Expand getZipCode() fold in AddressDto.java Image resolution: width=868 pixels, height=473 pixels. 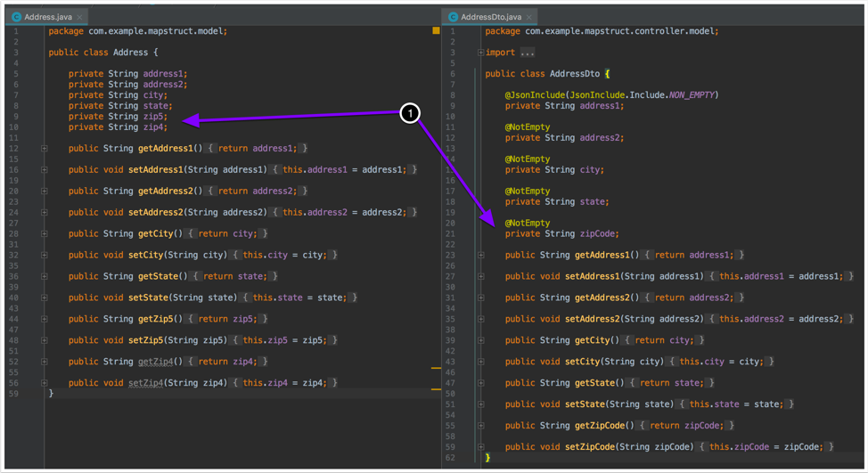tap(480, 426)
